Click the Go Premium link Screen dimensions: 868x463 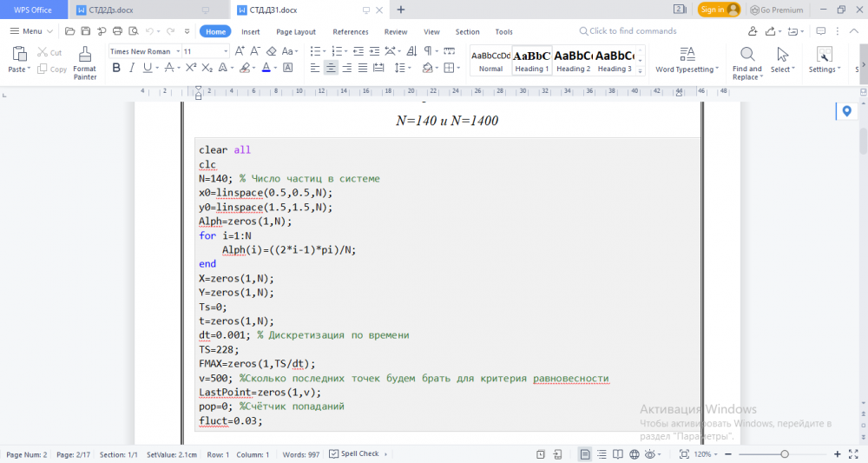pos(776,10)
